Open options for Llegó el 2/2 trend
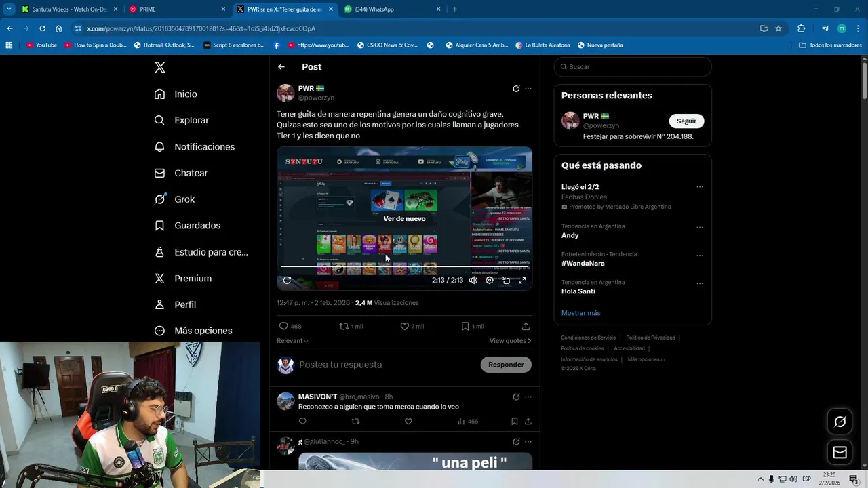 tap(700, 187)
